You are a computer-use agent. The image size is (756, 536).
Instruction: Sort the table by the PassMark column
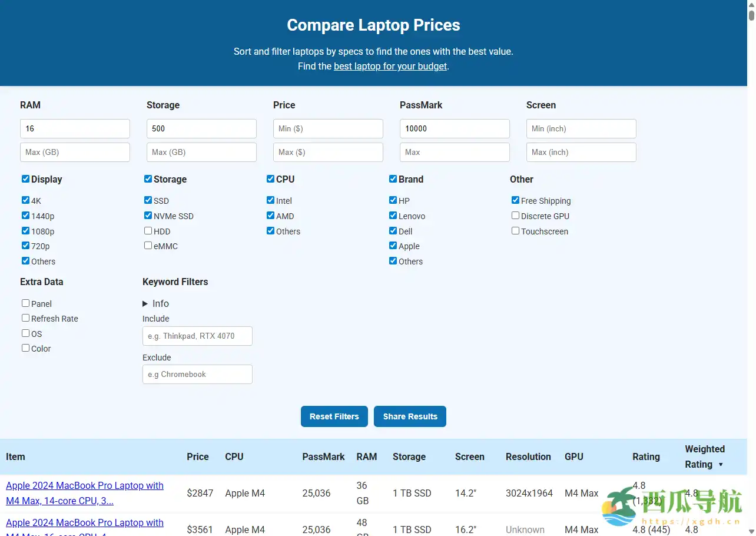click(x=323, y=456)
